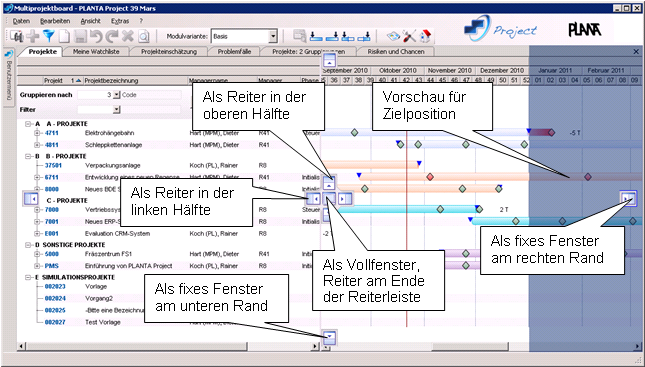Collapse the A - PROJEKTE group
645x367 pixels.
point(29,124)
